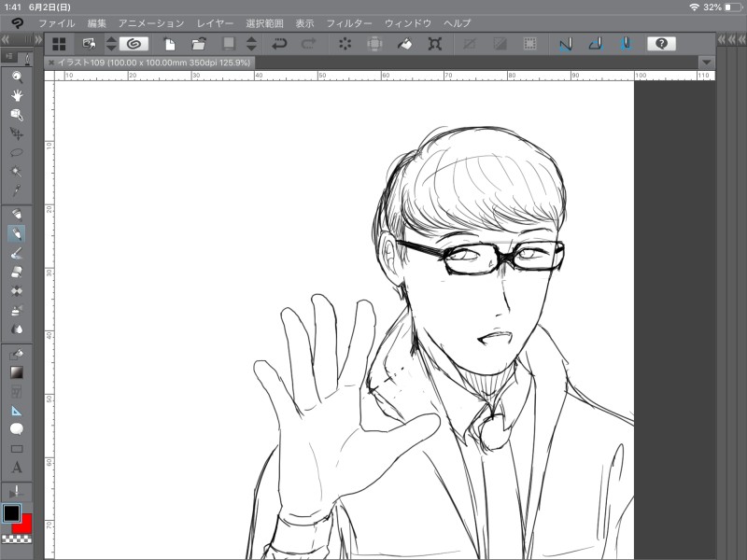Open the ウィンドウ menu
Image resolution: width=747 pixels, height=560 pixels.
coord(408,22)
